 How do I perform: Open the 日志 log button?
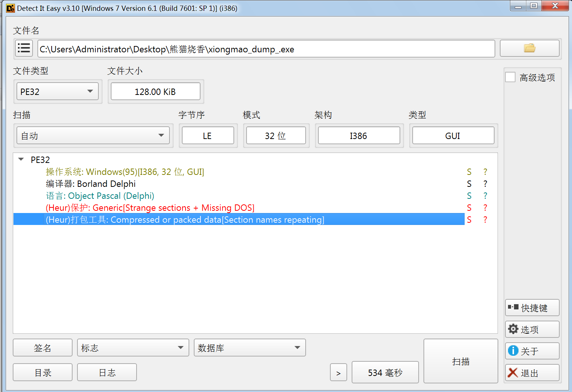coord(107,372)
